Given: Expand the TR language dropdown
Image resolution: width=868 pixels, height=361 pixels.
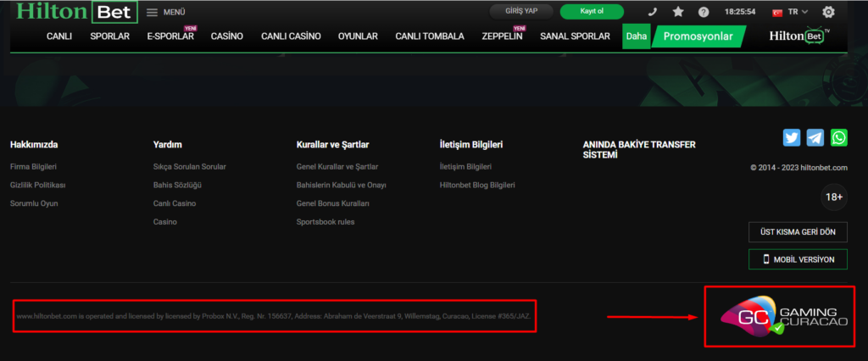Looking at the screenshot, I should click(791, 12).
